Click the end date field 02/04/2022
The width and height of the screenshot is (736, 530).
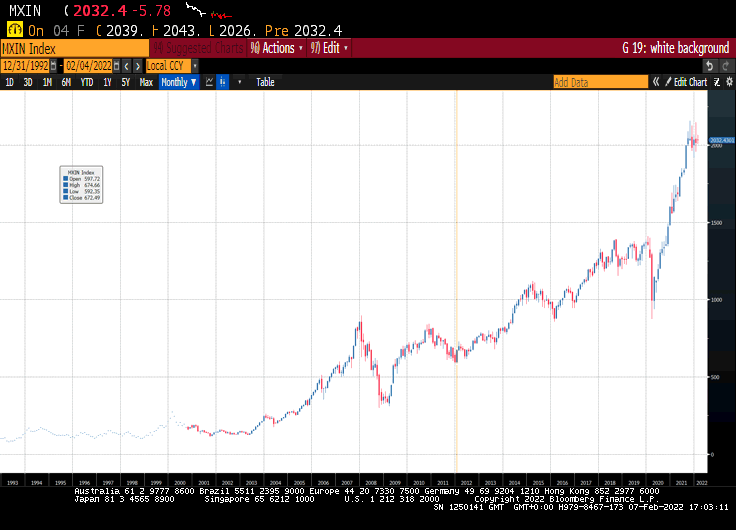(88, 66)
